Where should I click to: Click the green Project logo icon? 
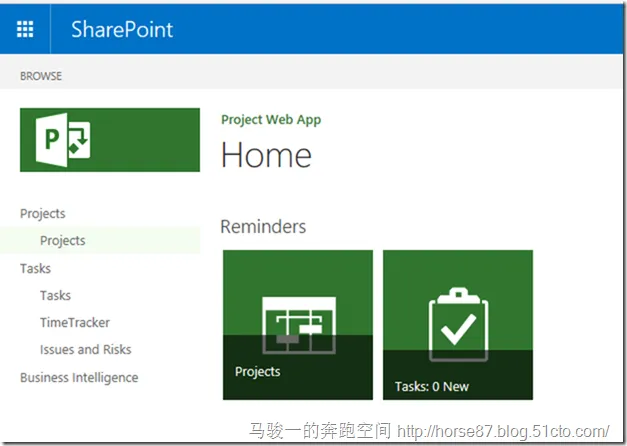pos(64,138)
